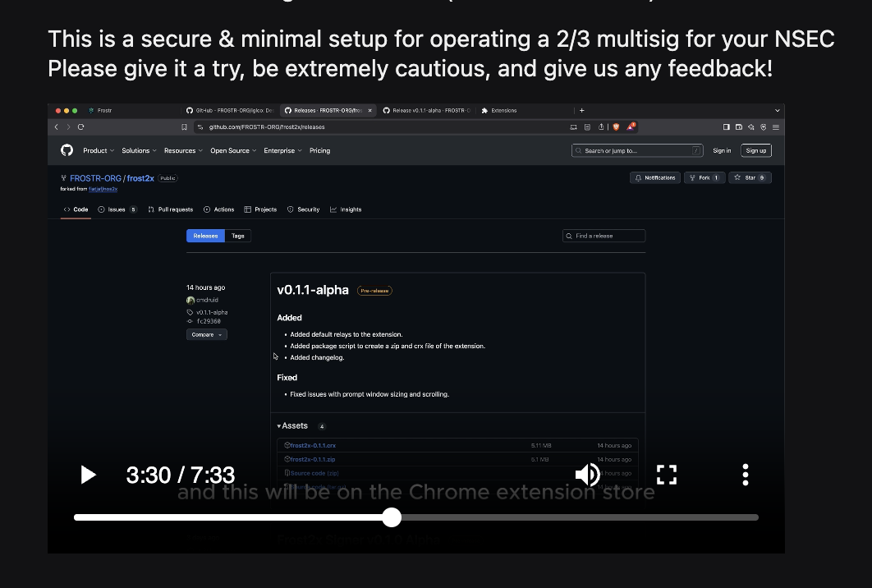
Task: Click the Sign in link
Action: tap(722, 151)
